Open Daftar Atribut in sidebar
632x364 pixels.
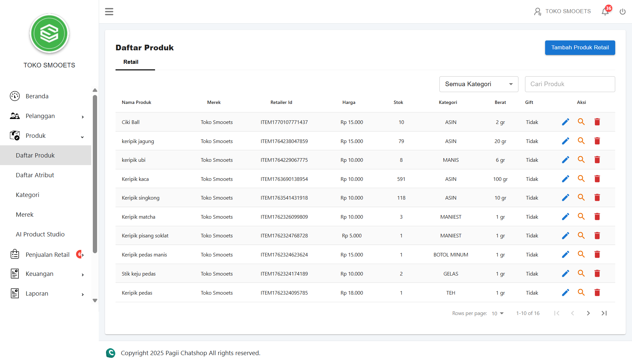coord(35,175)
